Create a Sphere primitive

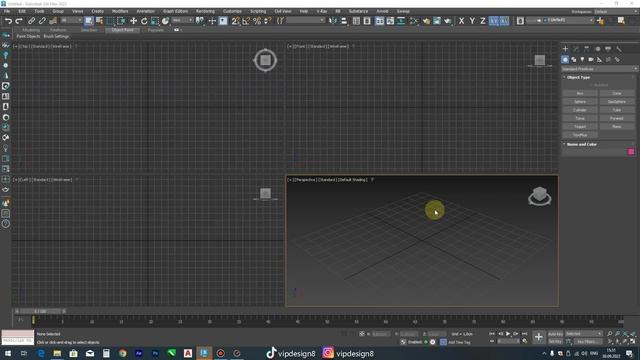580,102
